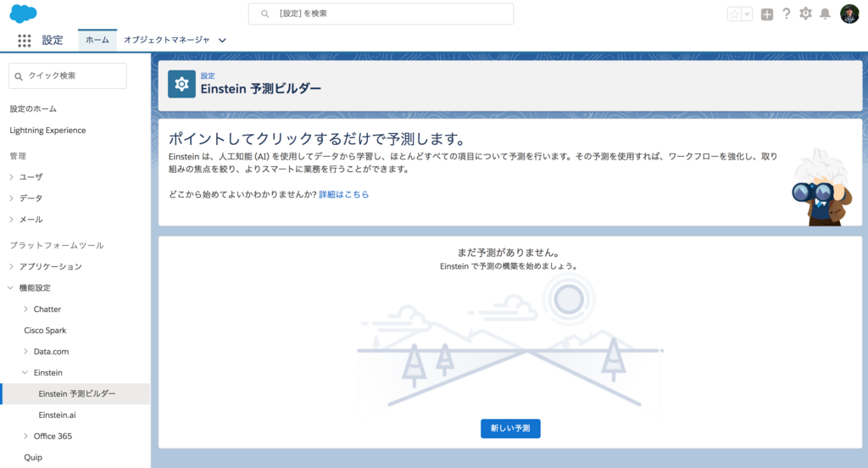The height and width of the screenshot is (468, 868).
Task: Click the Chatter label in sidebar
Action: coord(47,309)
